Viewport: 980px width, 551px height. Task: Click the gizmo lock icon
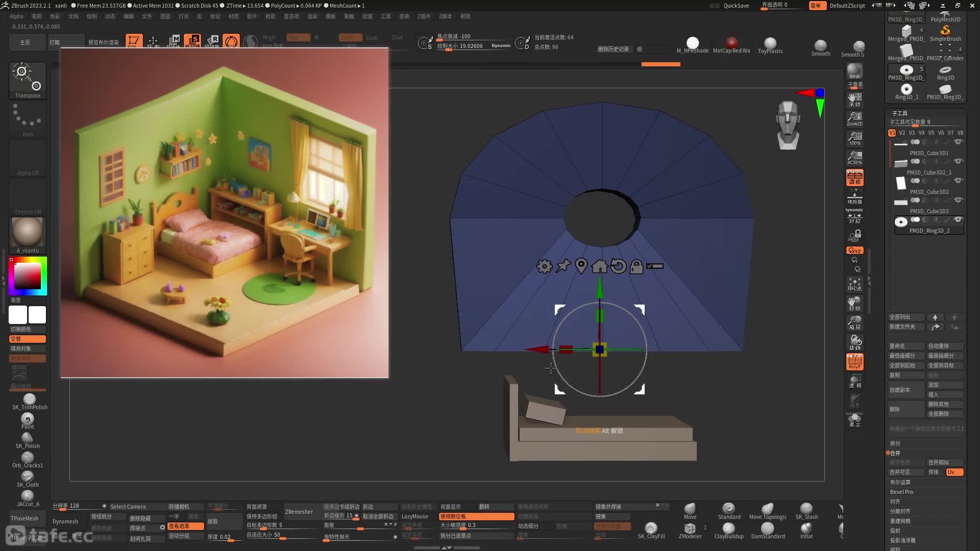pyautogui.click(x=636, y=266)
